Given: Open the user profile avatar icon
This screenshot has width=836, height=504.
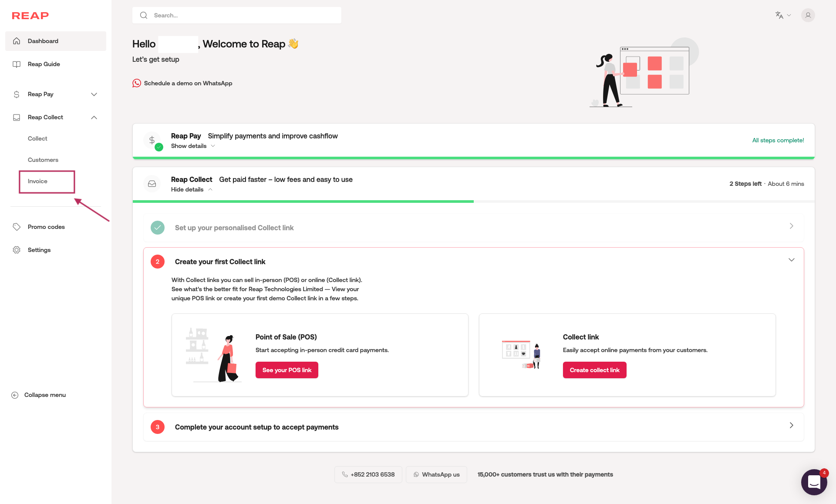Looking at the screenshot, I should pyautogui.click(x=808, y=15).
